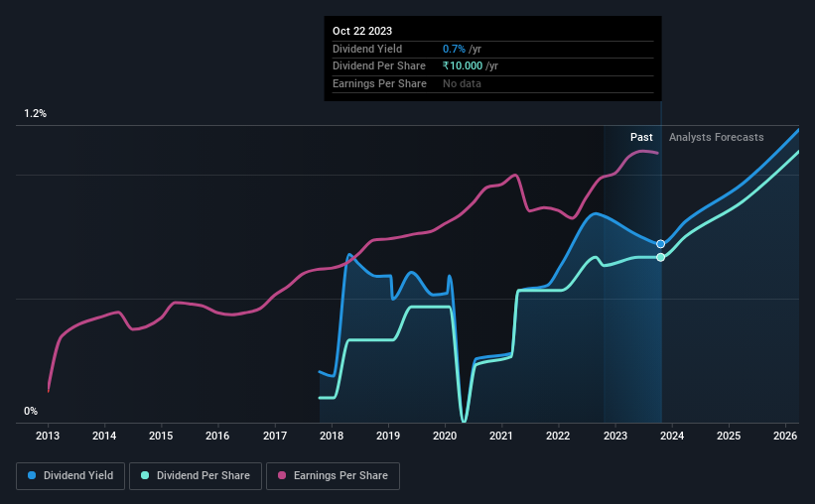This screenshot has width=815, height=504.
Task: Click the Analysts Forecasts label
Action: click(717, 137)
